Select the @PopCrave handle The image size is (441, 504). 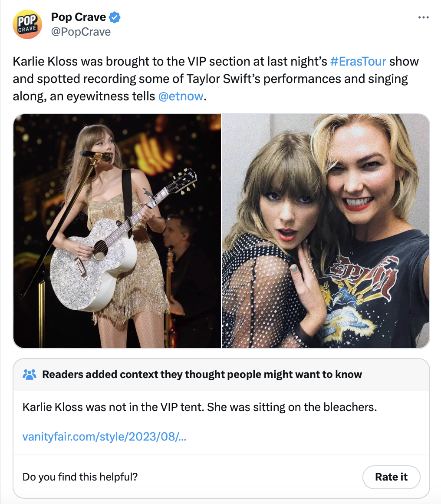pyautogui.click(x=81, y=31)
